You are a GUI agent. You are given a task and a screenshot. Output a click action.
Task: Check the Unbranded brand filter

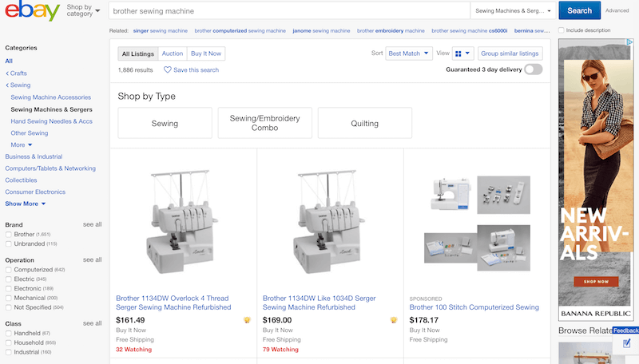point(9,244)
